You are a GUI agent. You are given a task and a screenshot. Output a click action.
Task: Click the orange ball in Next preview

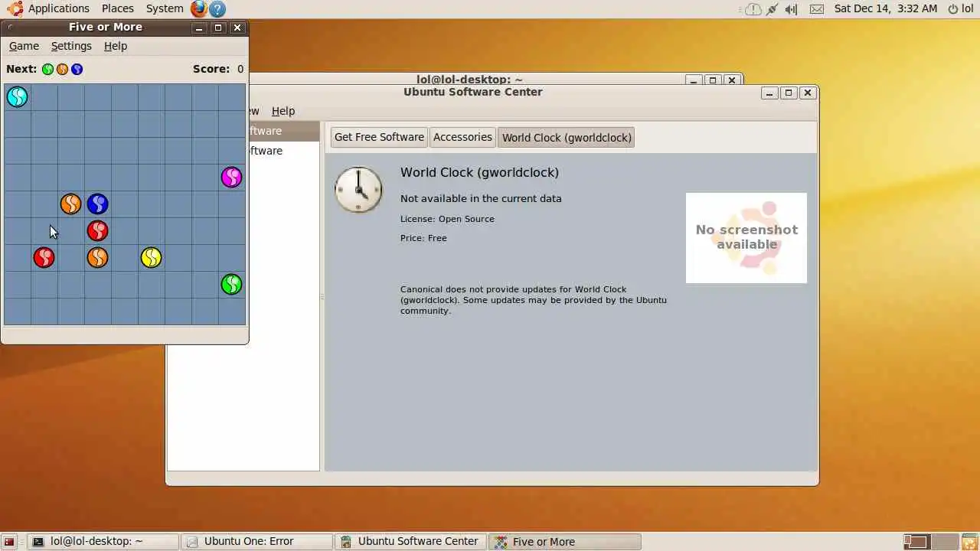pos(62,69)
